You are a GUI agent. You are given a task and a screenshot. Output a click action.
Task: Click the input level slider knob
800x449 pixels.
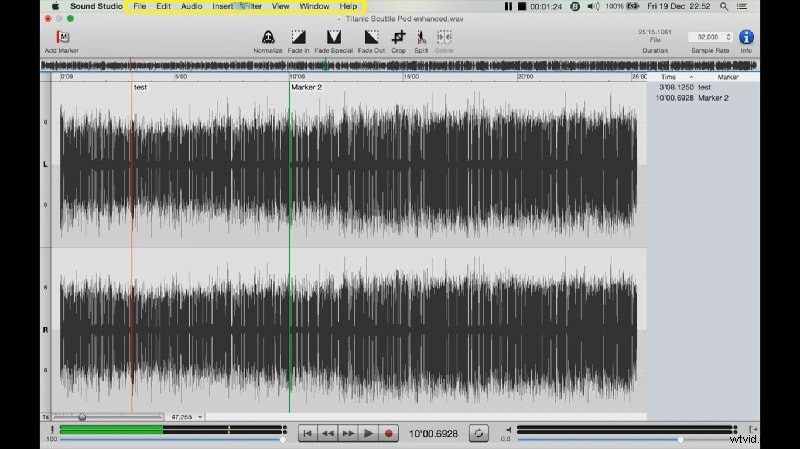pyautogui.click(x=283, y=439)
